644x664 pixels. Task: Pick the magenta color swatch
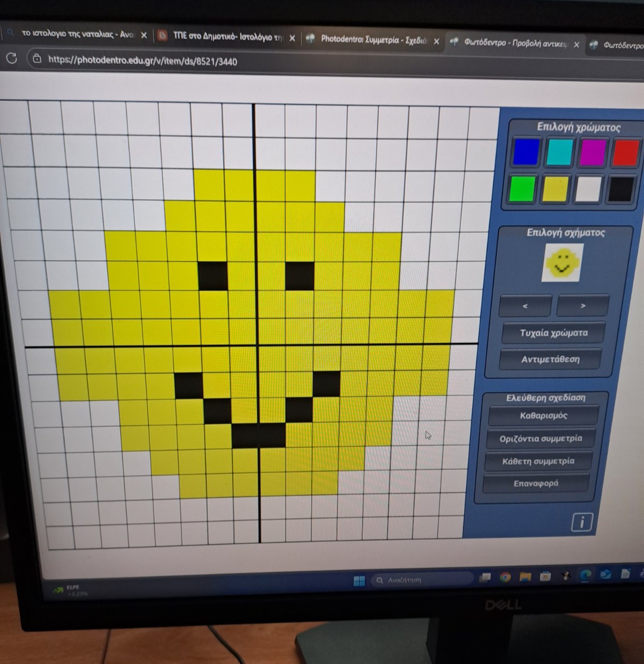point(592,152)
